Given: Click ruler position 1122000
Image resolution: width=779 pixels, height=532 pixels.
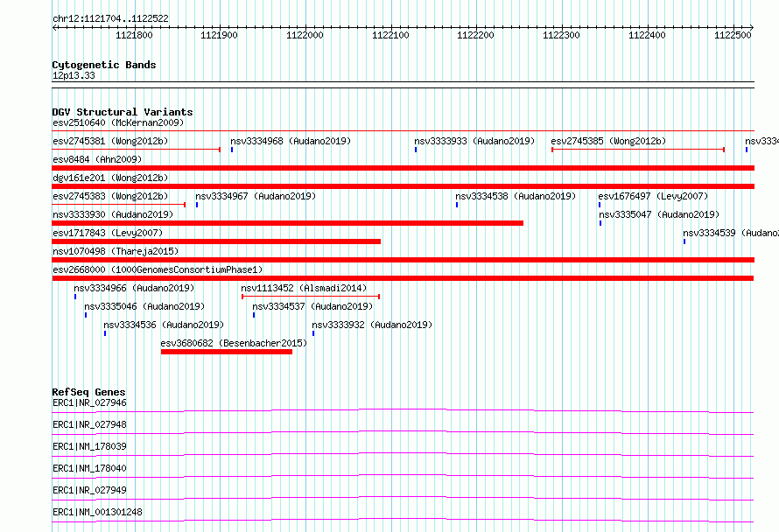Looking at the screenshot, I should click(305, 35).
